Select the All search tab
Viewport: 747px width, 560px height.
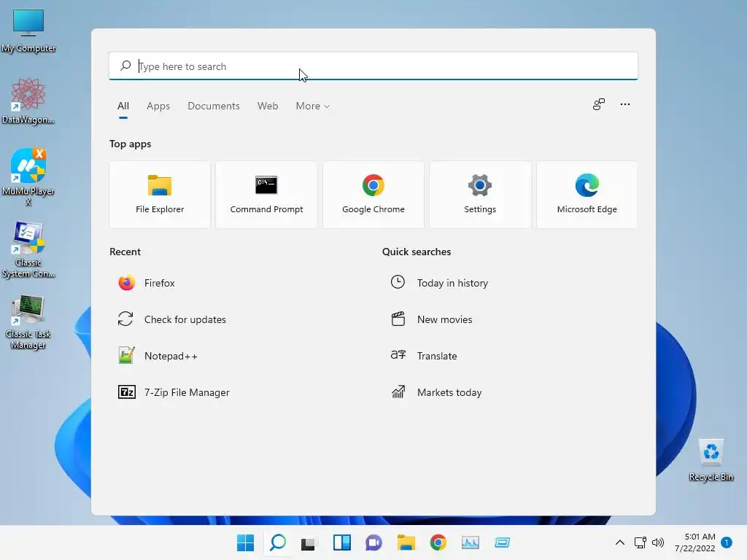123,106
